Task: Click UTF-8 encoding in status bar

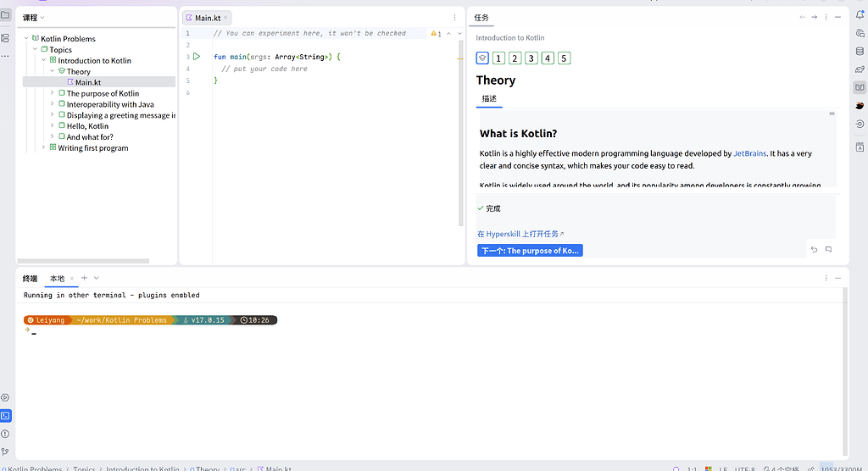Action: [x=744, y=468]
